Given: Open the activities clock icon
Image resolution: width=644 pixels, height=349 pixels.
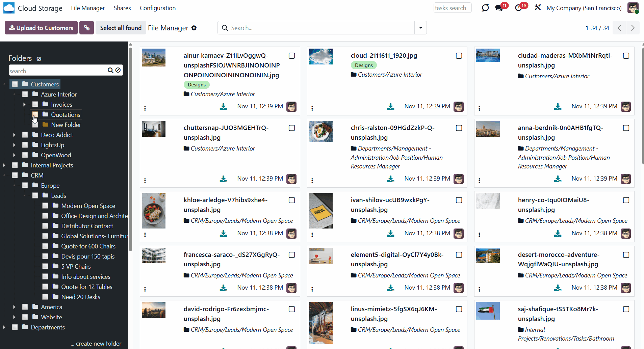Looking at the screenshot, I should [x=518, y=8].
